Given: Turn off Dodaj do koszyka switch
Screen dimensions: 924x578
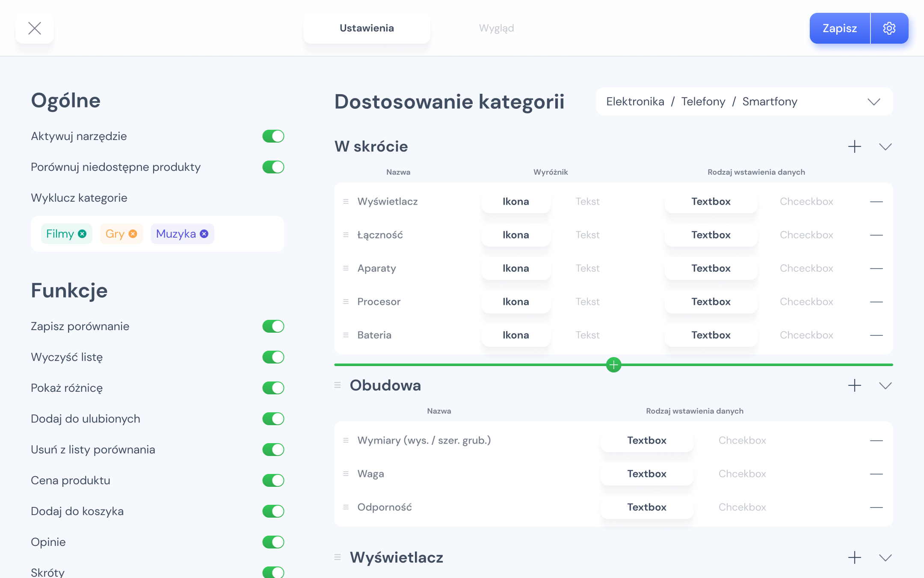Looking at the screenshot, I should click(273, 511).
